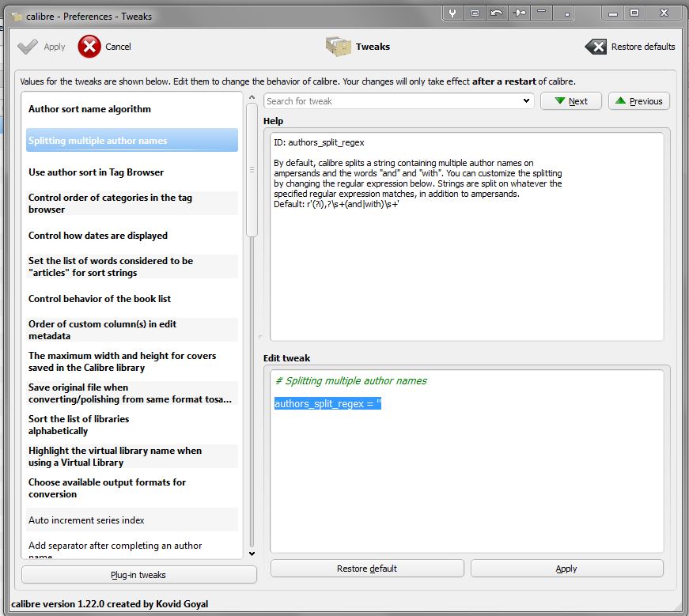Click the vertical splitter handle beside tweaks list
Image resolution: width=689 pixels, height=616 pixels.
coord(260,338)
